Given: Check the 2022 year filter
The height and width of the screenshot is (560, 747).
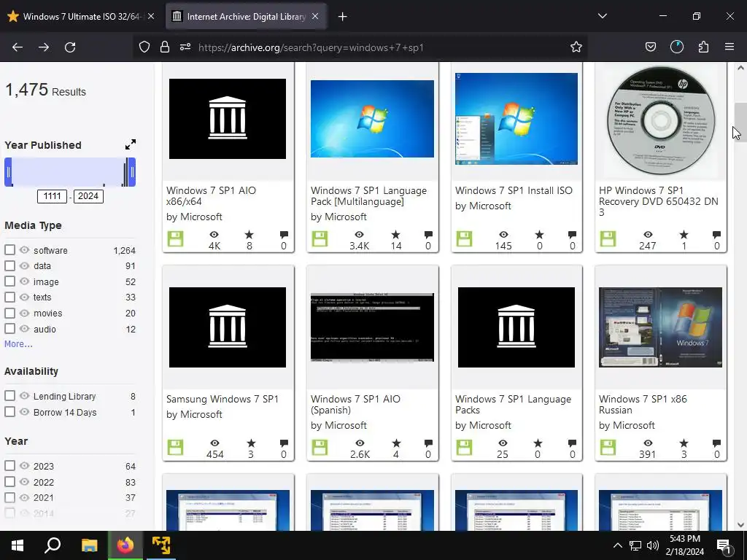Looking at the screenshot, I should 9,481.
